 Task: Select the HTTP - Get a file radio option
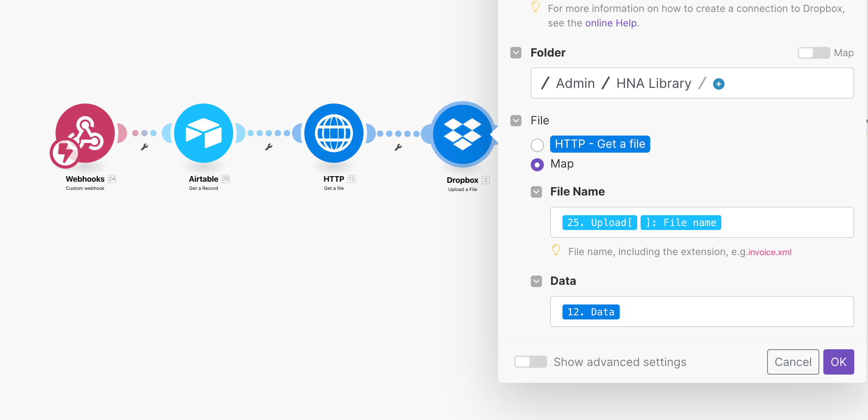tap(537, 145)
